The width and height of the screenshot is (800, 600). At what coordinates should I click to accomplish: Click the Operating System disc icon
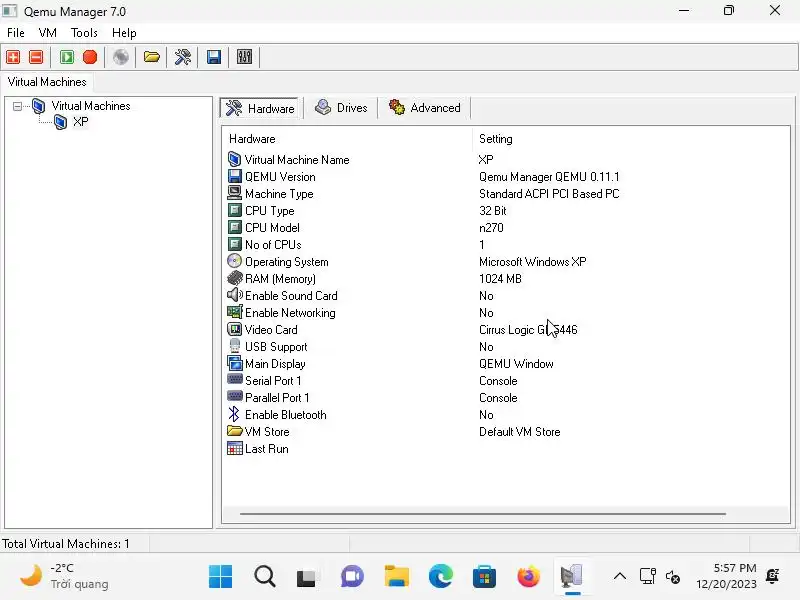point(234,261)
